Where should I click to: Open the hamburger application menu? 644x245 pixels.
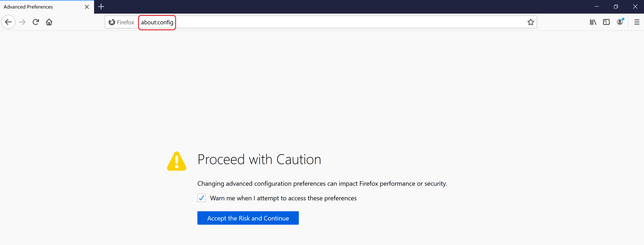point(637,22)
